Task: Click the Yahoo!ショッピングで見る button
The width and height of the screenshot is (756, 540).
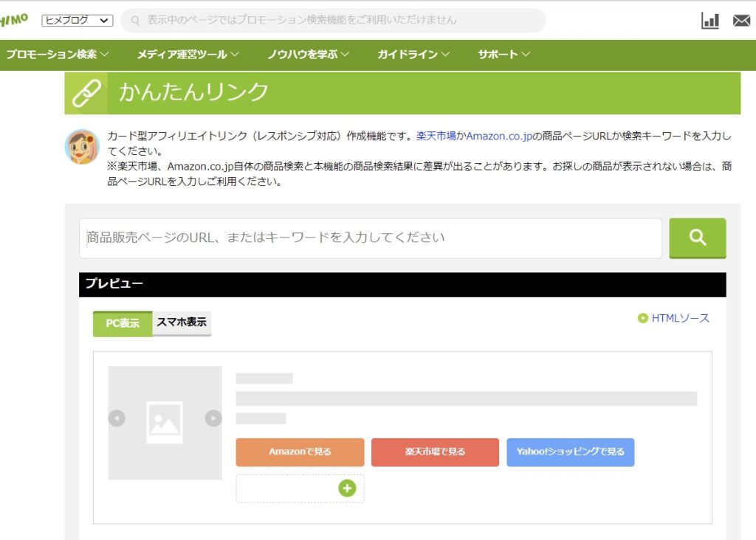Action: (x=570, y=452)
